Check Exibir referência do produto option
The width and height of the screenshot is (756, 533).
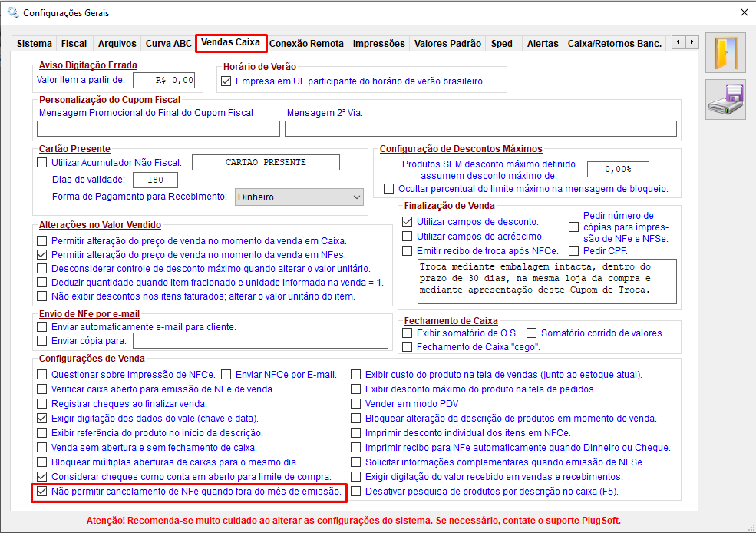tap(42, 432)
